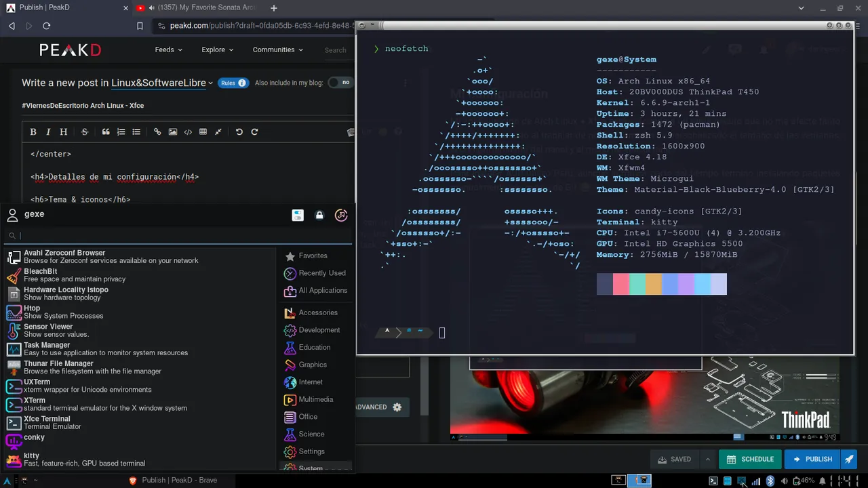868x488 pixels.
Task: Insert a blockquote via quote icon
Action: (x=106, y=132)
